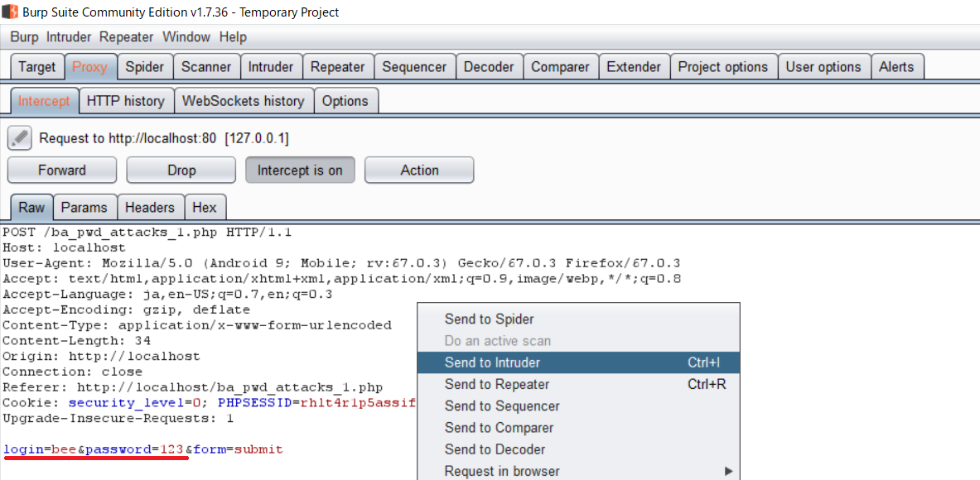This screenshot has width=980, height=480.
Task: Drop the intercepted request
Action: [181, 170]
